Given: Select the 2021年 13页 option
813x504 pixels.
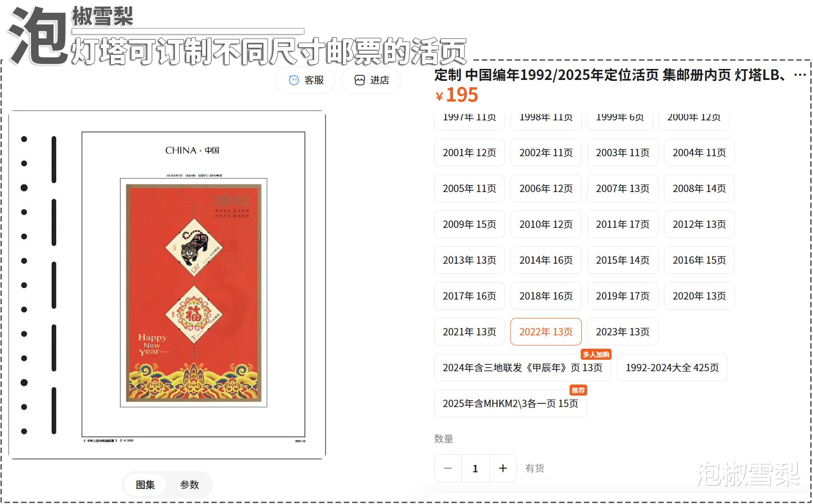Looking at the screenshot, I should (469, 332).
